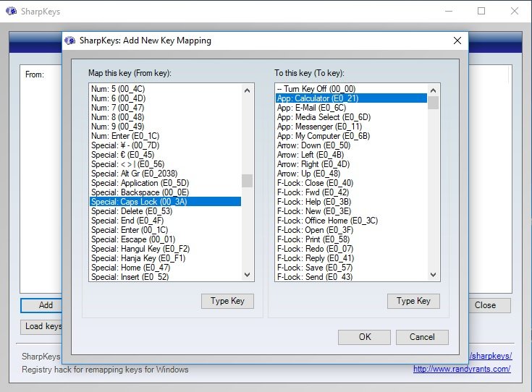Screen dimensions: 532x392
Task: Select Special: Caps Lock (00_3A) entry
Action: point(165,202)
